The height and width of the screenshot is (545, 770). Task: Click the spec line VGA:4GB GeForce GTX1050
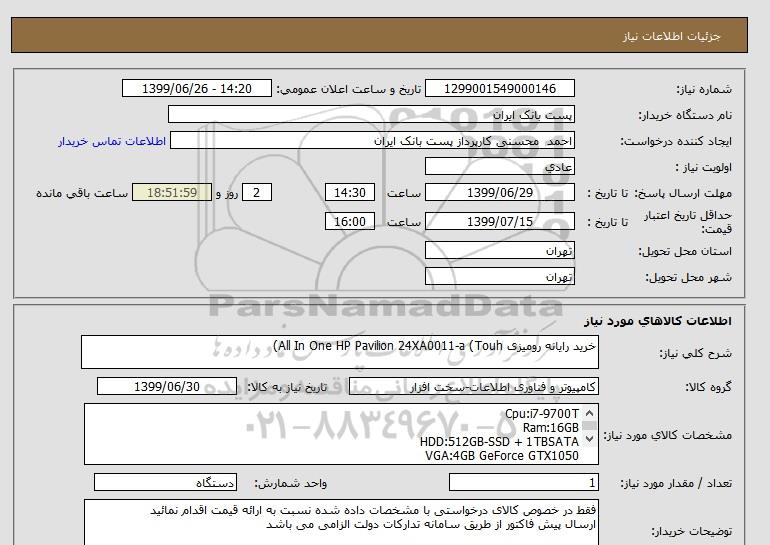click(502, 456)
